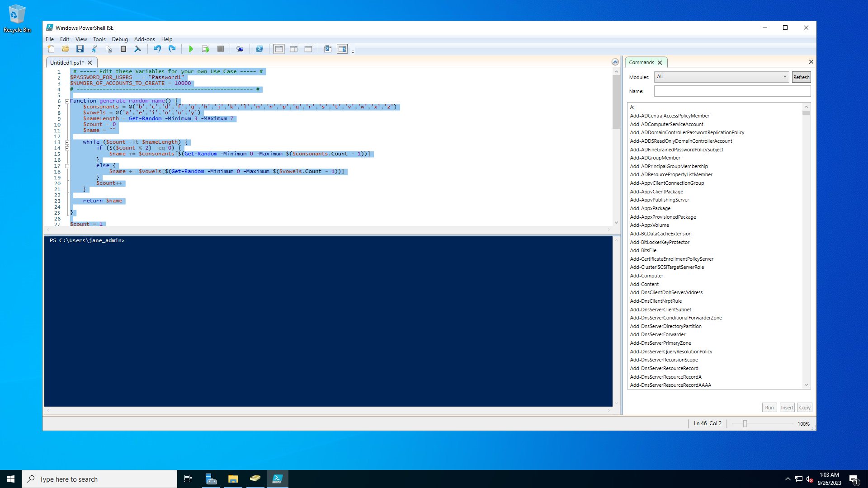Select the Run Selection toolbar icon
Screen dimensions: 868x488
click(x=206, y=49)
